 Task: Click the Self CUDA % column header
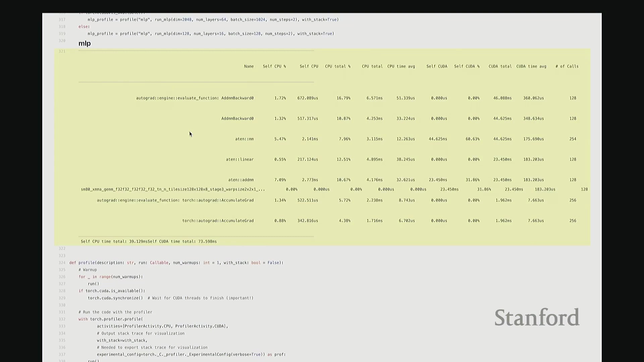467,66
